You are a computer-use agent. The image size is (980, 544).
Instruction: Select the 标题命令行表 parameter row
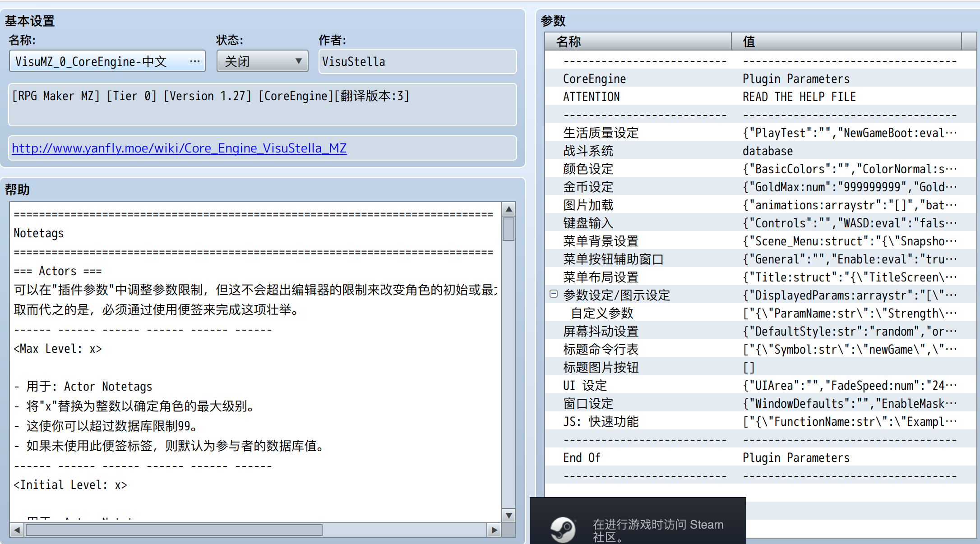coord(760,349)
